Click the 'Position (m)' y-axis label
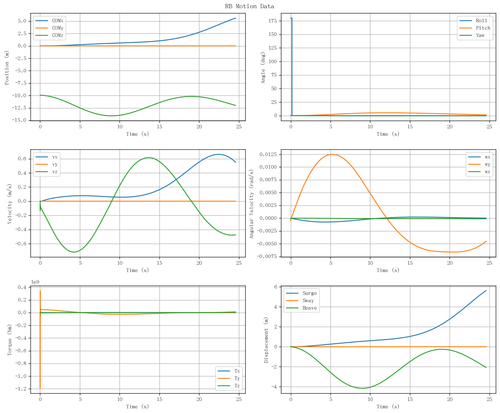Screen dimensions: 500x413 [7, 68]
